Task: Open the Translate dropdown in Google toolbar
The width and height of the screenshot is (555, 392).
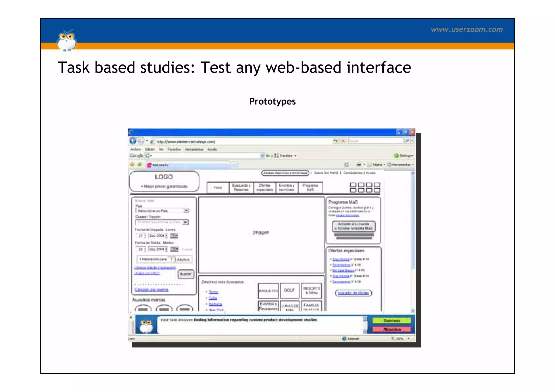Action: tap(288, 156)
